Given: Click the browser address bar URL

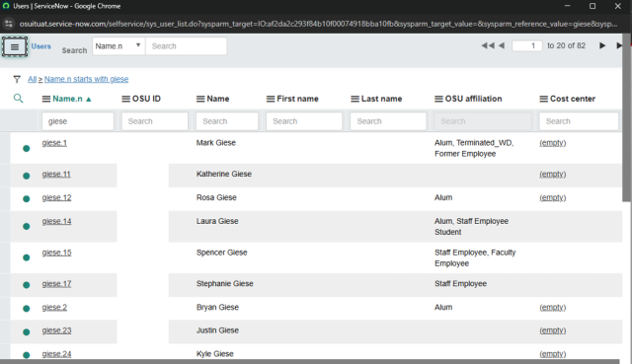Looking at the screenshot, I should click(x=318, y=24).
